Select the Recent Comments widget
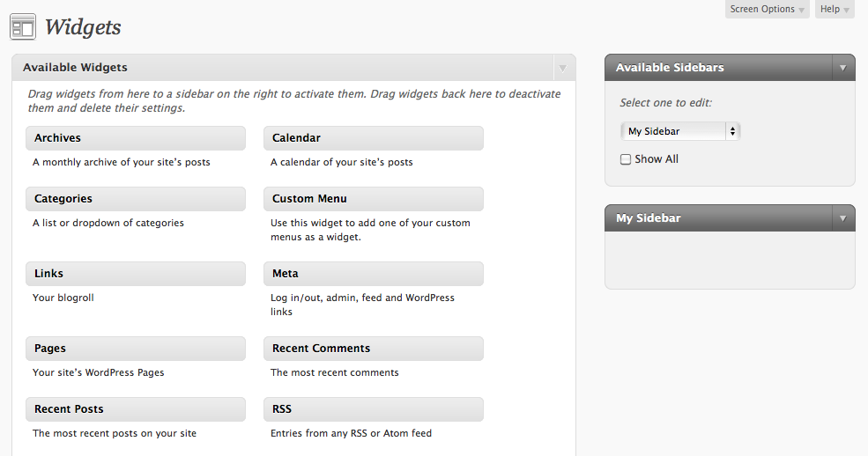The image size is (868, 456). click(373, 349)
